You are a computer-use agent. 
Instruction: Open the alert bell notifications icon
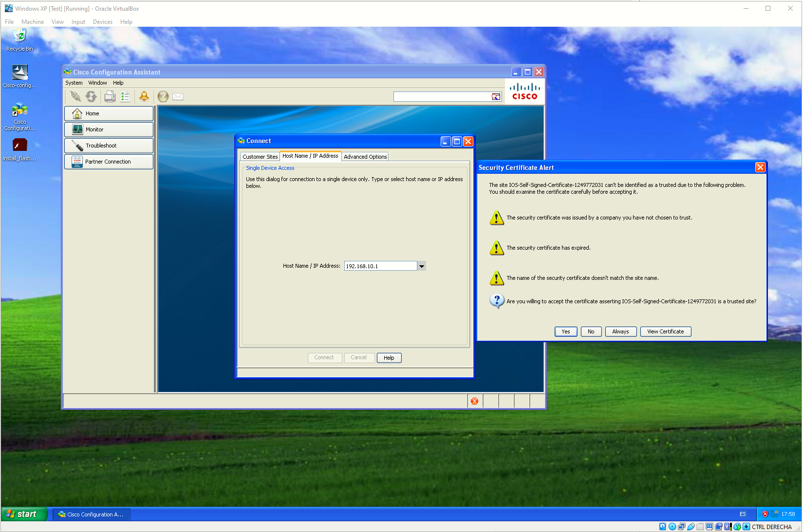point(144,96)
